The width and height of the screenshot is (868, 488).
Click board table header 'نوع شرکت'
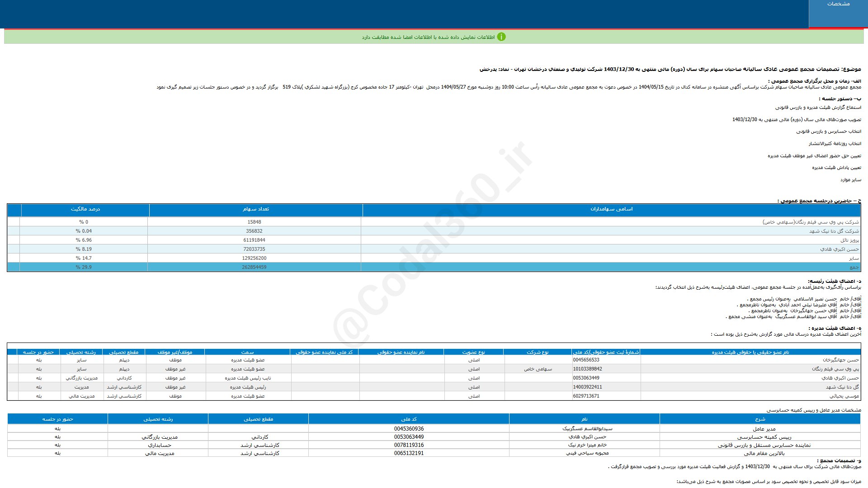[538, 352]
